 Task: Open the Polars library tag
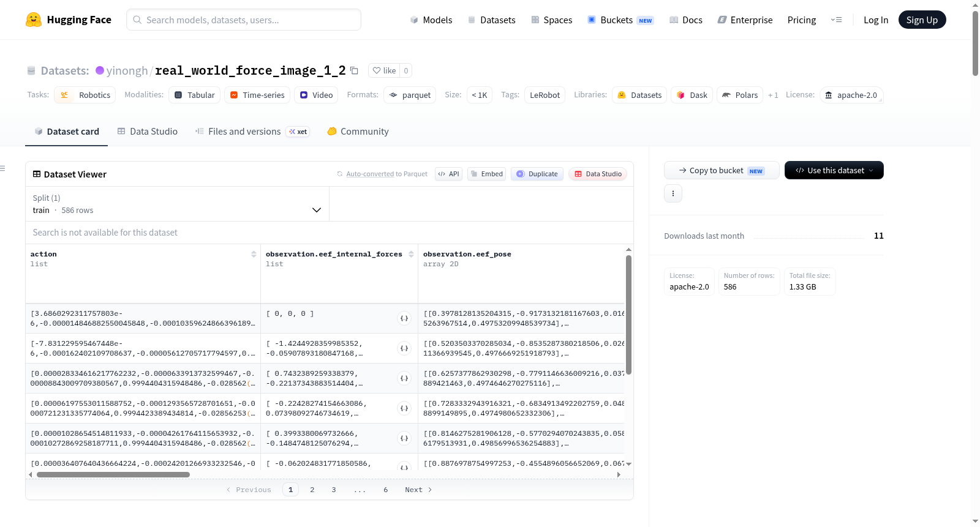pos(740,95)
